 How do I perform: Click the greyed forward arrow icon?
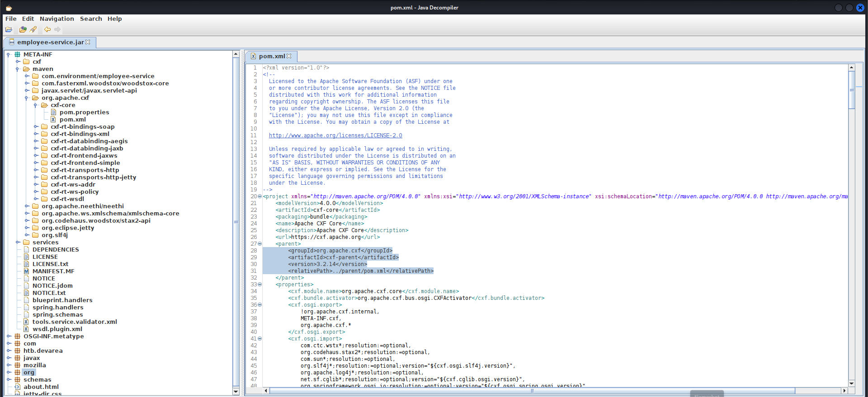tap(57, 29)
